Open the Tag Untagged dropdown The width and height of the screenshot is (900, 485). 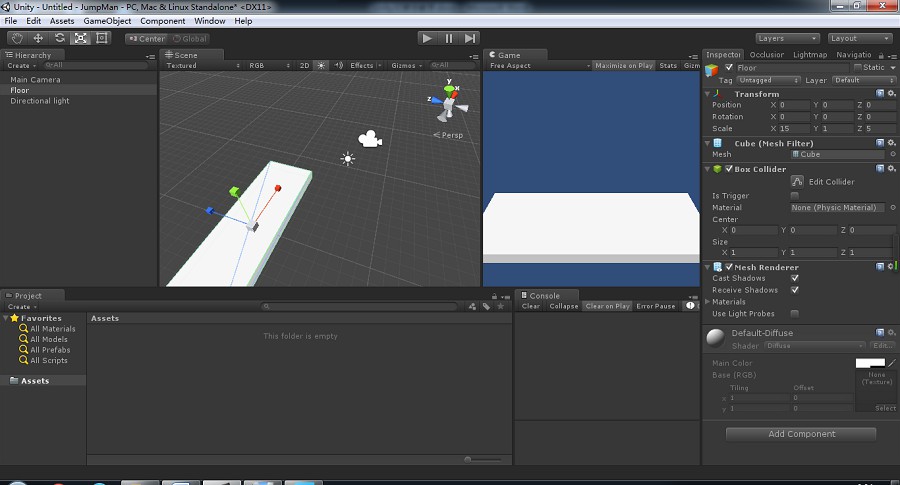[x=769, y=80]
